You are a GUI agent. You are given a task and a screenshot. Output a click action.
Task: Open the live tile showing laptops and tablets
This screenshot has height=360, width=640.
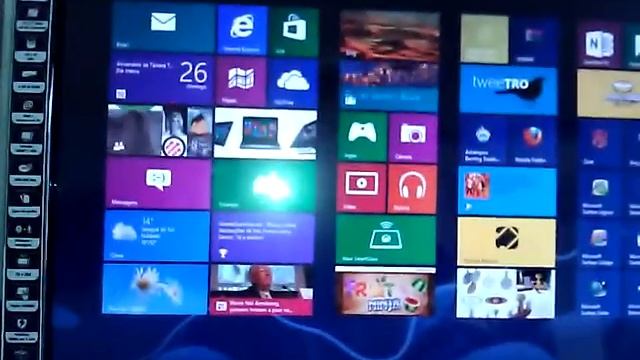pyautogui.click(x=265, y=133)
